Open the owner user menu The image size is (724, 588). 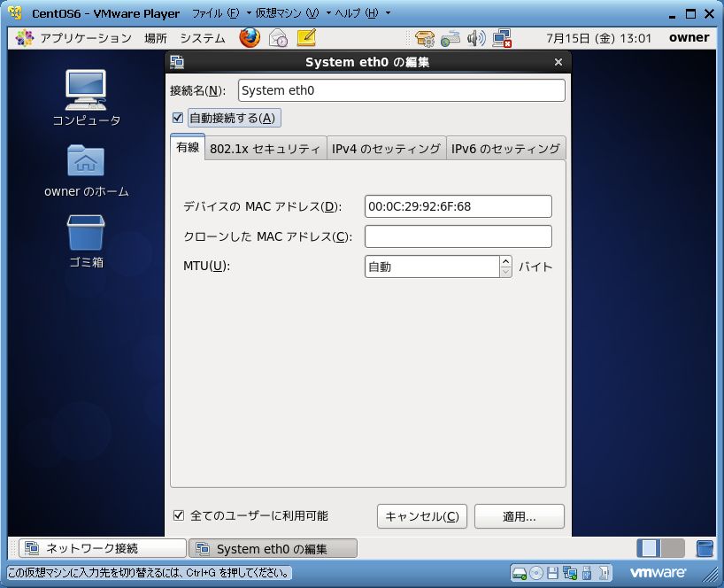689,37
